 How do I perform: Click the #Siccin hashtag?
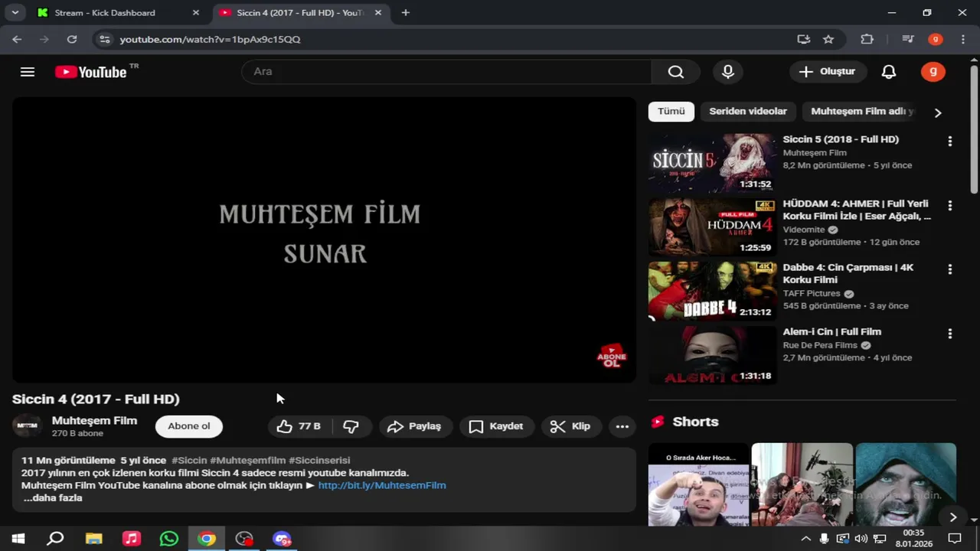click(x=189, y=461)
